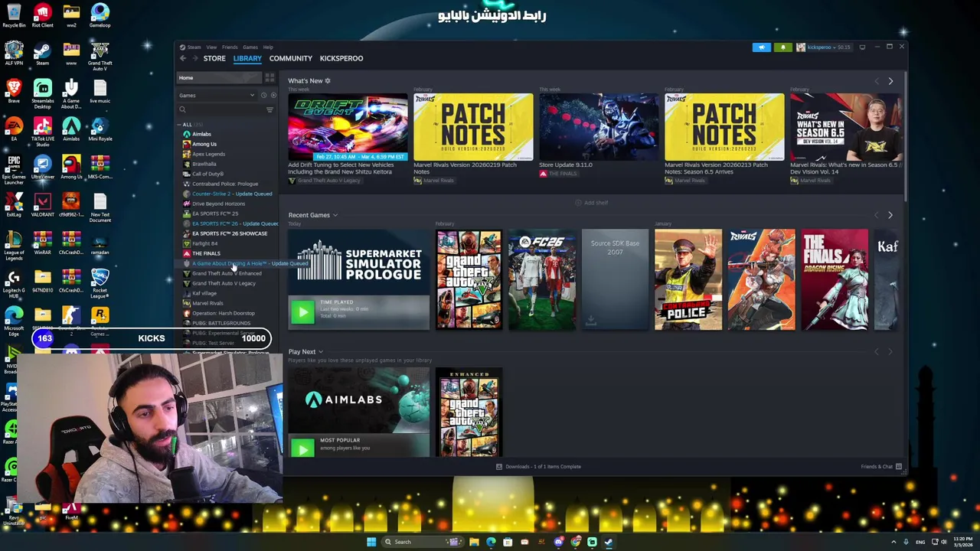Viewport: 980px width, 551px height.
Task: Open Friends & Chat icon
Action: pyautogui.click(x=899, y=467)
